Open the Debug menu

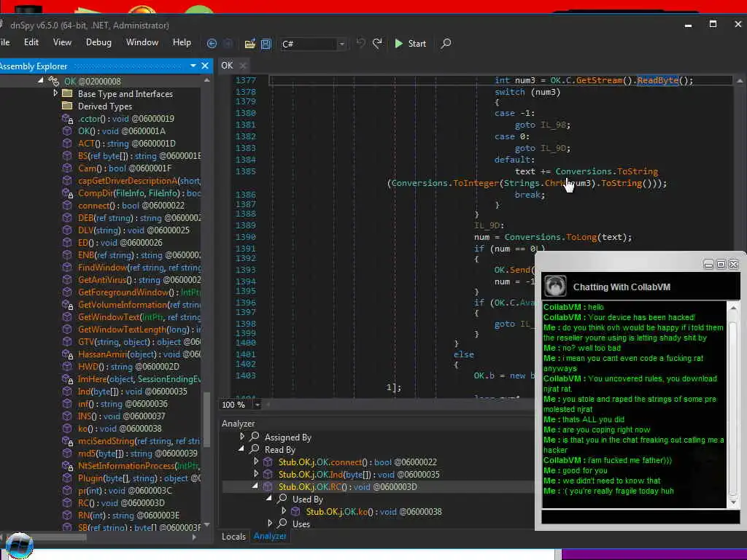pos(98,42)
